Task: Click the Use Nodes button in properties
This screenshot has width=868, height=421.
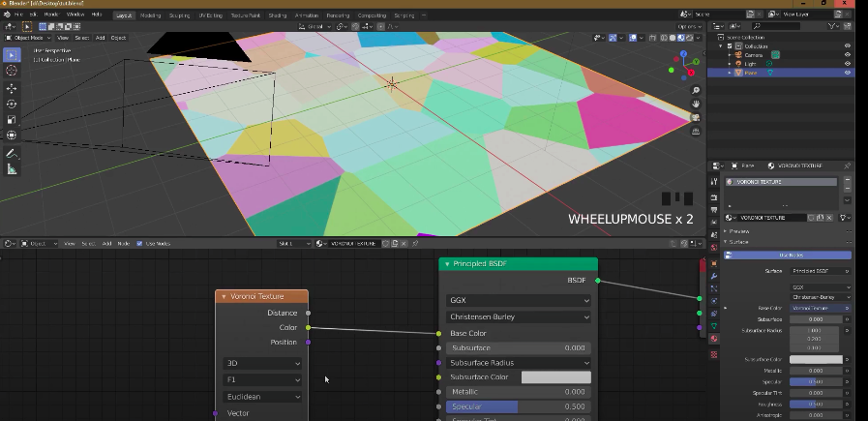Action: click(x=788, y=256)
